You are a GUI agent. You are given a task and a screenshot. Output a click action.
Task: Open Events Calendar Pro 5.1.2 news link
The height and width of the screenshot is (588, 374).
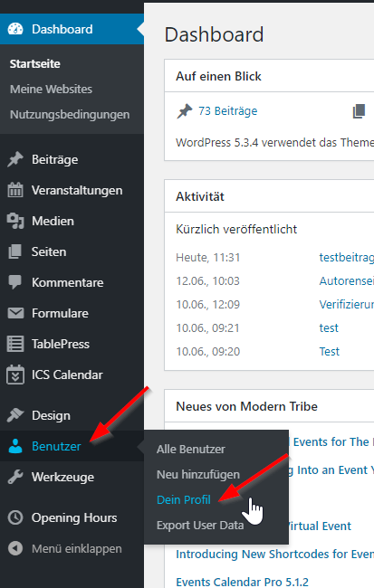[x=242, y=582]
